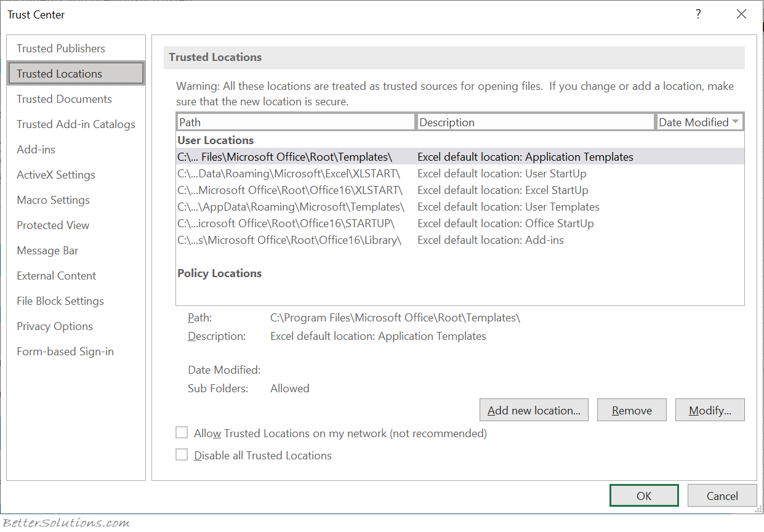Click the Modify button
Viewport: 764px width, 532px height.
(710, 409)
